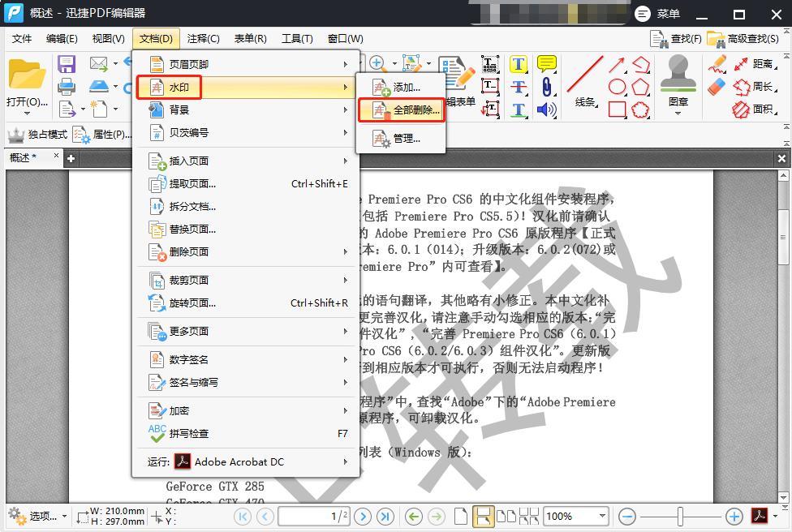Open the 工具(T) menu

(x=297, y=39)
